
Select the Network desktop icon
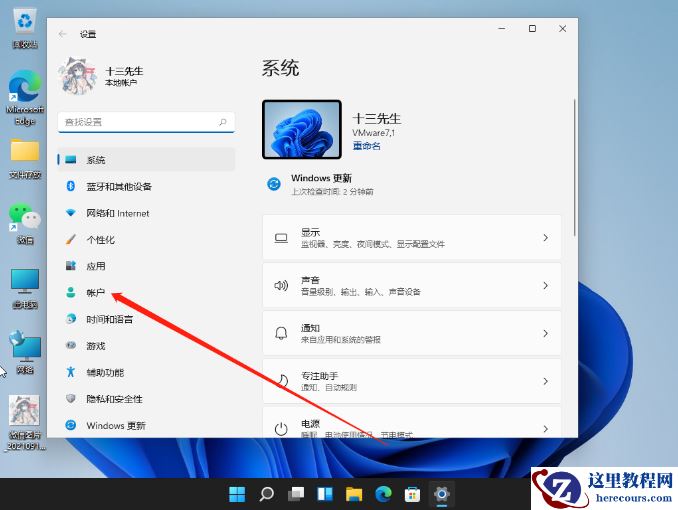point(25,352)
